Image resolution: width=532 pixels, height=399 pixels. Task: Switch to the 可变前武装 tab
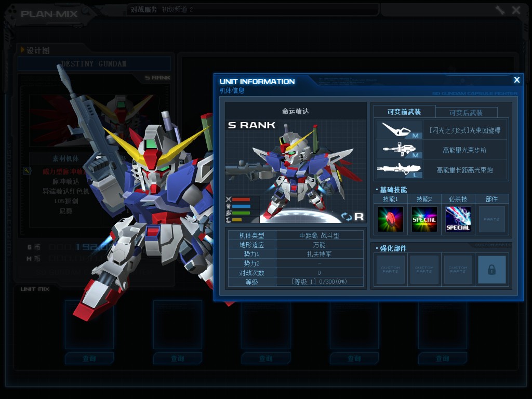pyautogui.click(x=404, y=112)
